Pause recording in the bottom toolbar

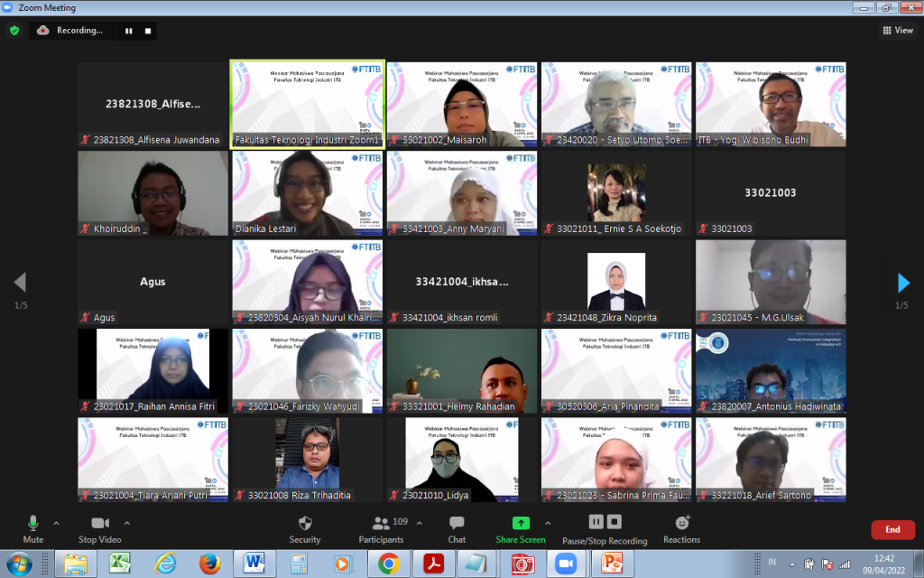click(596, 521)
